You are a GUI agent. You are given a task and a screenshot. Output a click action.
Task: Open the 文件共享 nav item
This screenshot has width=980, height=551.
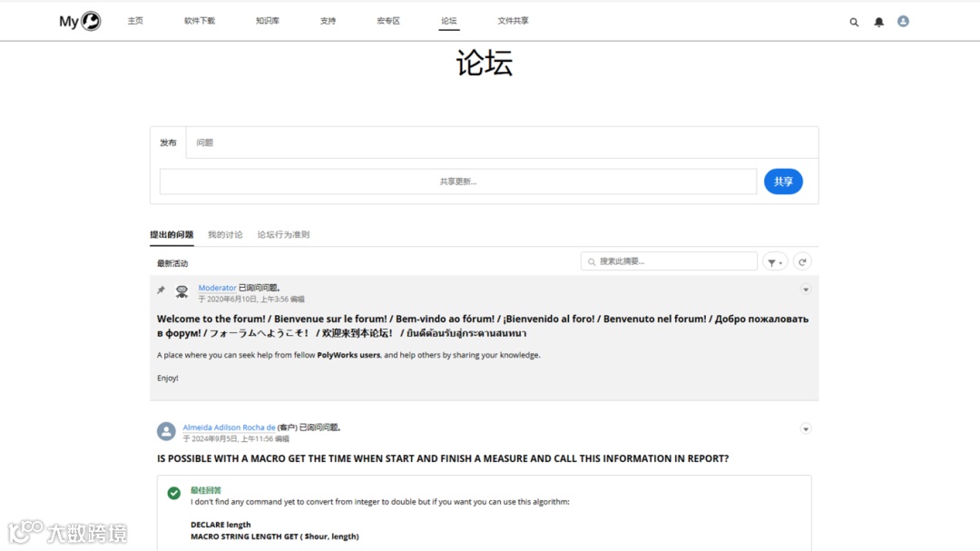[513, 21]
